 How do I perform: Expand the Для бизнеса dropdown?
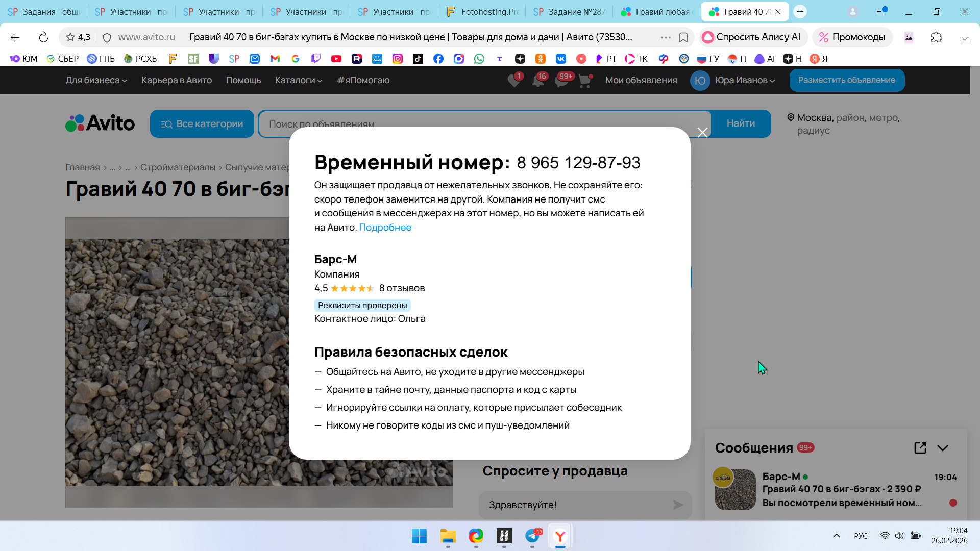click(x=96, y=80)
